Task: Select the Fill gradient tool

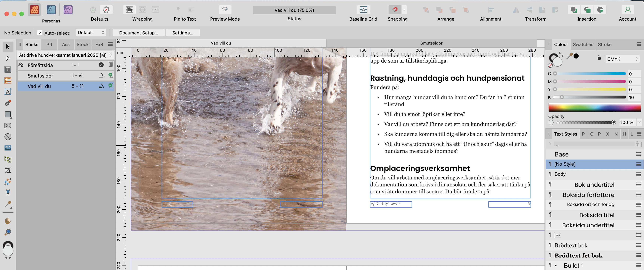Action: click(8, 182)
